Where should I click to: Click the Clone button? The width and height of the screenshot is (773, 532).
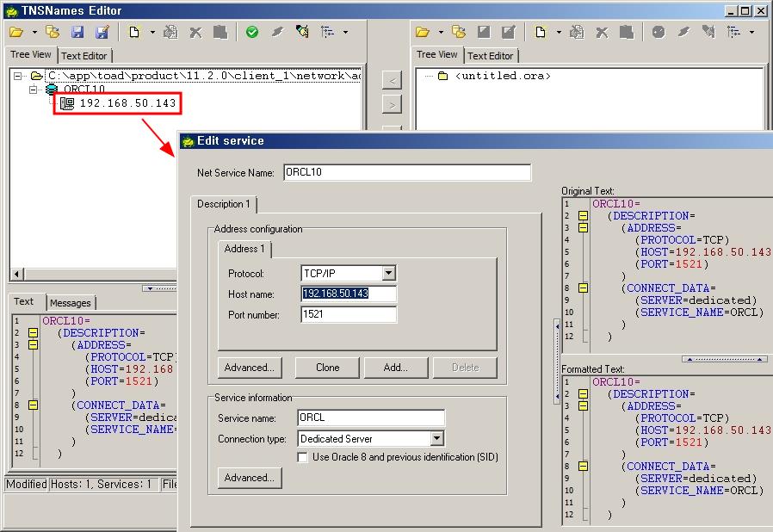[327, 368]
